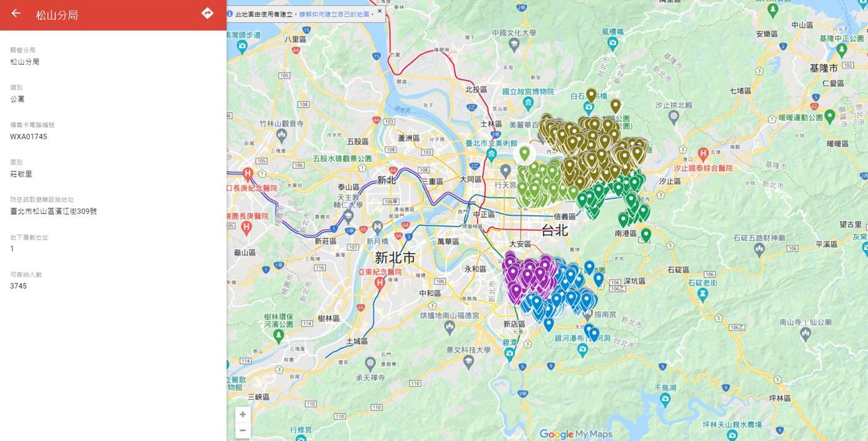Click the address text 臺北市松山區濱江街309號
Viewport: 868px width, 441px height.
click(53, 212)
